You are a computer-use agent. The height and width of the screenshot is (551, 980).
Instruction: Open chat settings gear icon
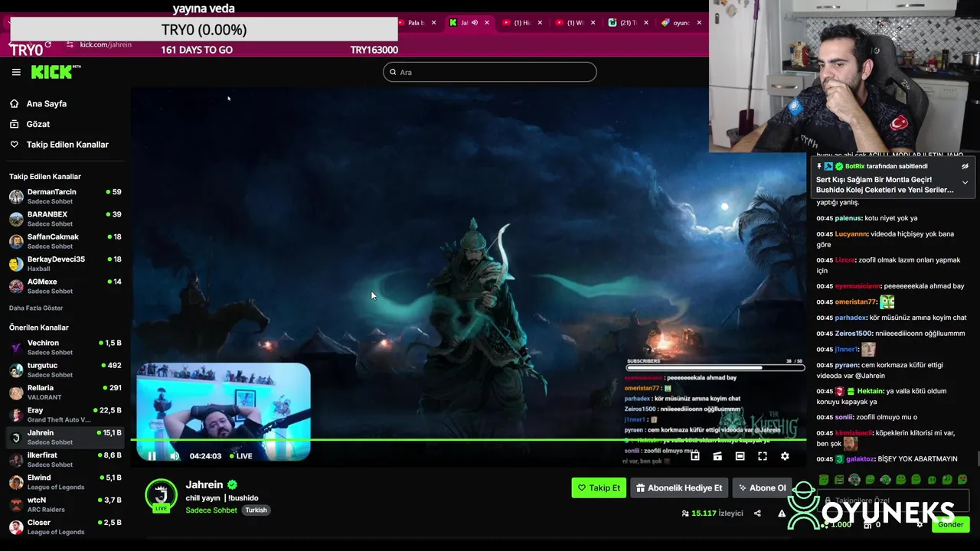(x=920, y=524)
